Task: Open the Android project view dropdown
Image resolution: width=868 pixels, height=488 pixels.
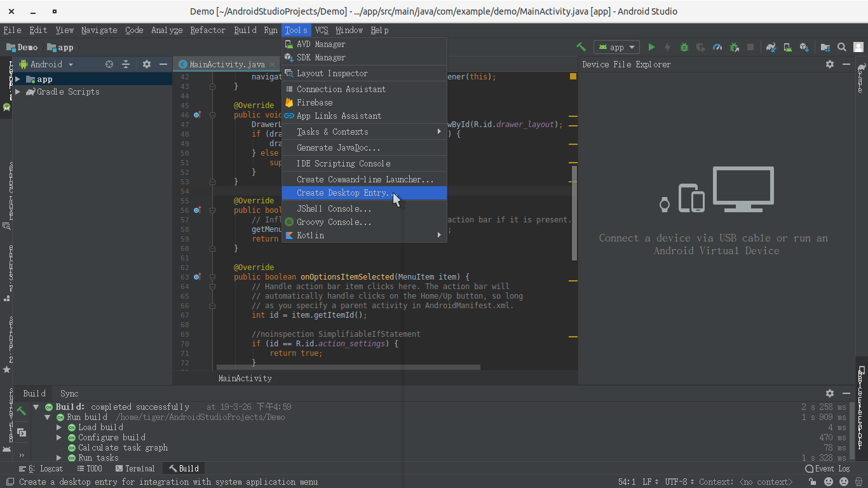Action: click(x=46, y=64)
